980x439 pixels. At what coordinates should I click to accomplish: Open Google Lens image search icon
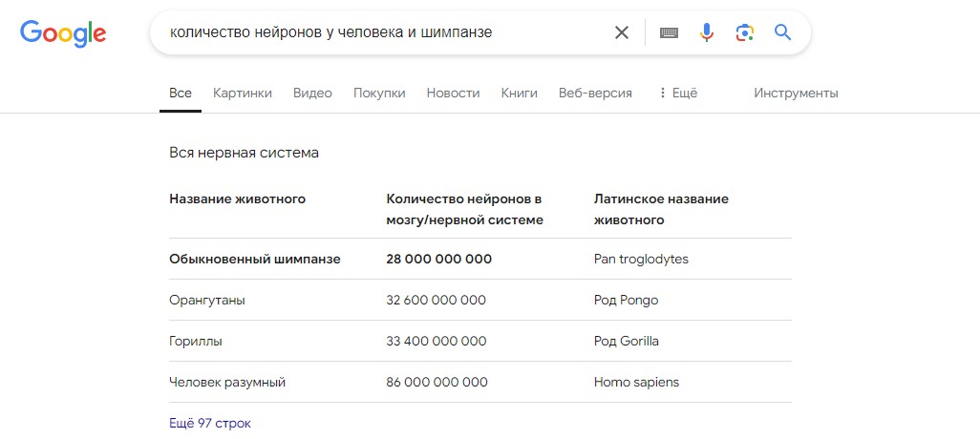[744, 32]
